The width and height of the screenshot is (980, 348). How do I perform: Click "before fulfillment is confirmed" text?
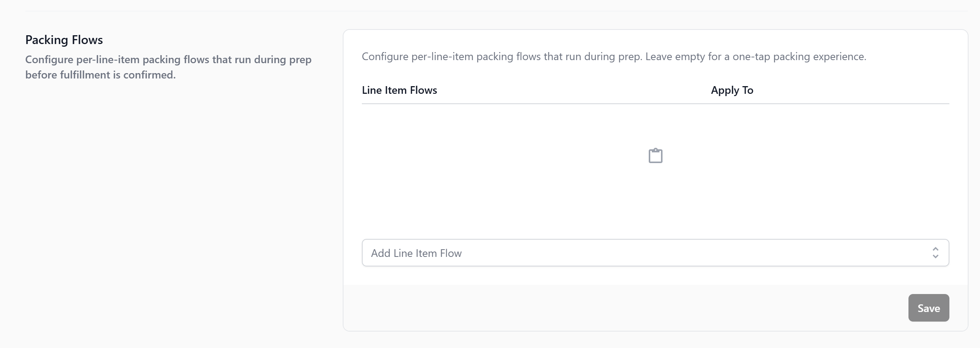pyautogui.click(x=100, y=75)
